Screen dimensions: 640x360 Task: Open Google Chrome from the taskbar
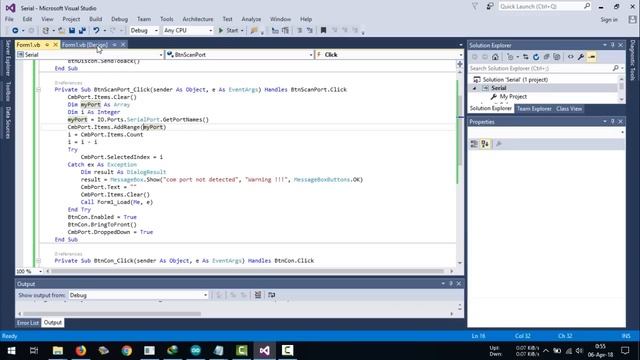coord(127,351)
